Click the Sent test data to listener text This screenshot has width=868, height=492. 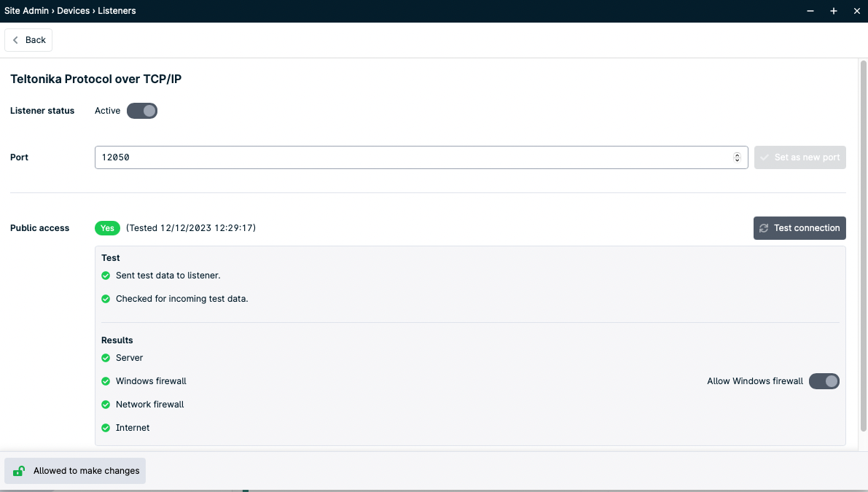pos(168,276)
